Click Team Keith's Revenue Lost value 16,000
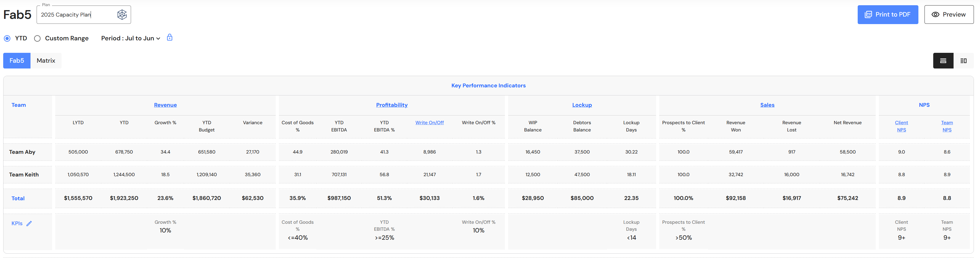 pos(792,175)
